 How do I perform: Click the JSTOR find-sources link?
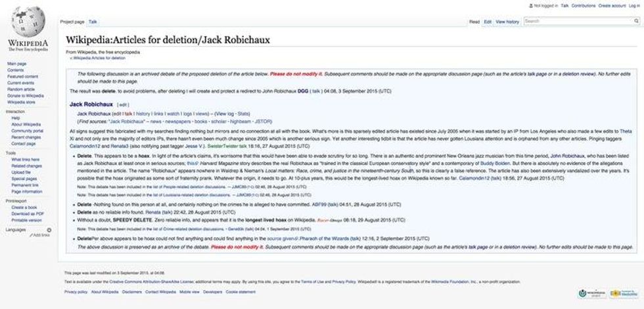click(x=263, y=122)
